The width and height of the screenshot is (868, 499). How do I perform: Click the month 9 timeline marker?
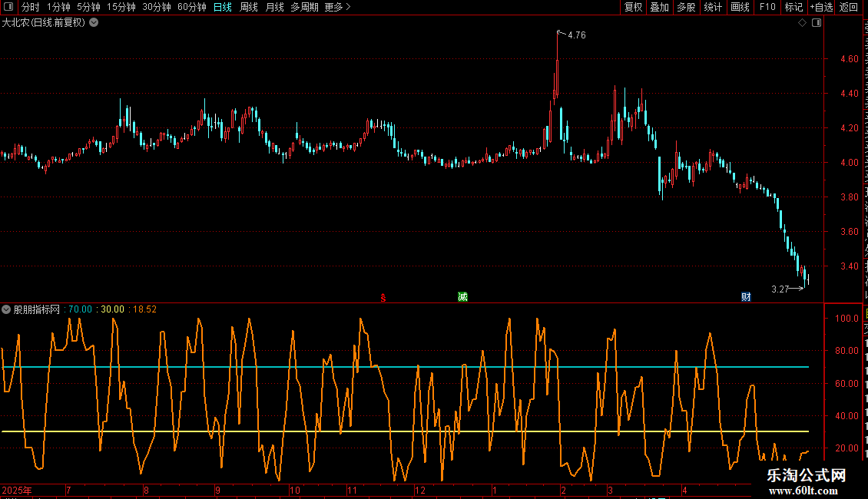pos(217,490)
